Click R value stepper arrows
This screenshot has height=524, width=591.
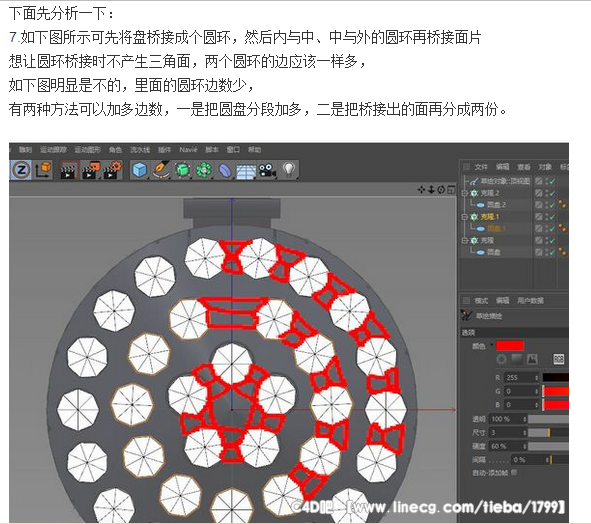pyautogui.click(x=536, y=378)
